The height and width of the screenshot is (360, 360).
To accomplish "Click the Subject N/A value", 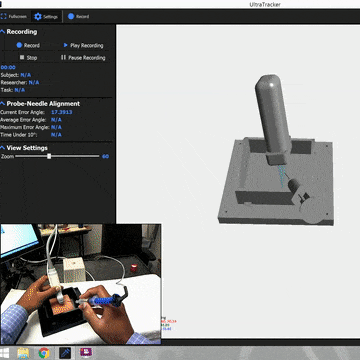I will [x=26, y=75].
